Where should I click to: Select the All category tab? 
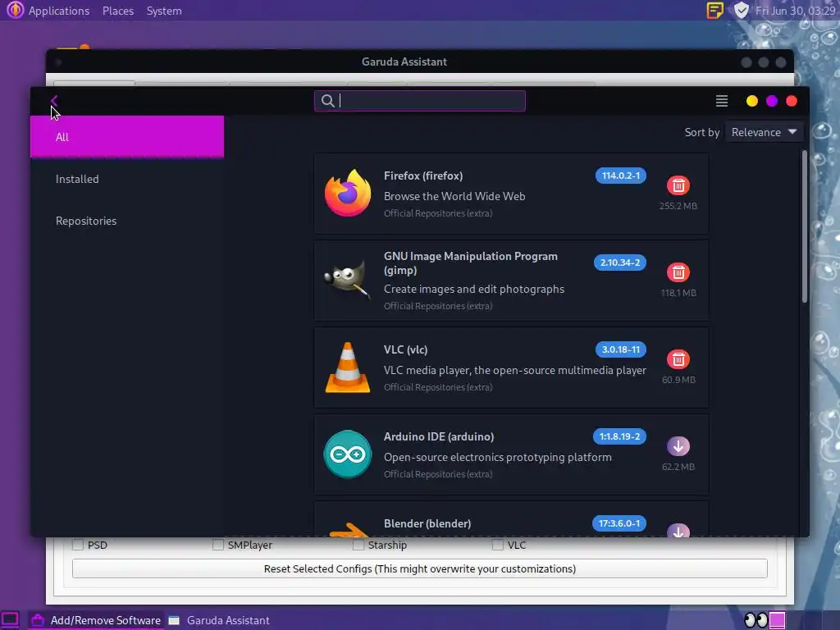click(127, 137)
